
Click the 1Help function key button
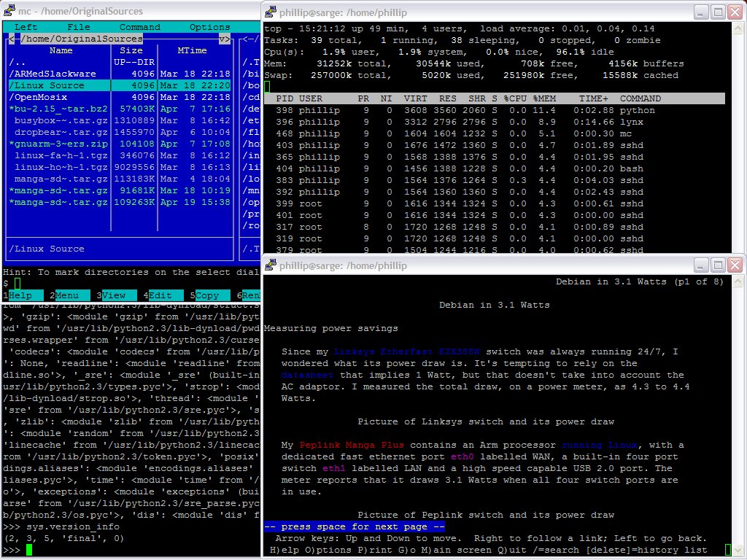click(23, 295)
